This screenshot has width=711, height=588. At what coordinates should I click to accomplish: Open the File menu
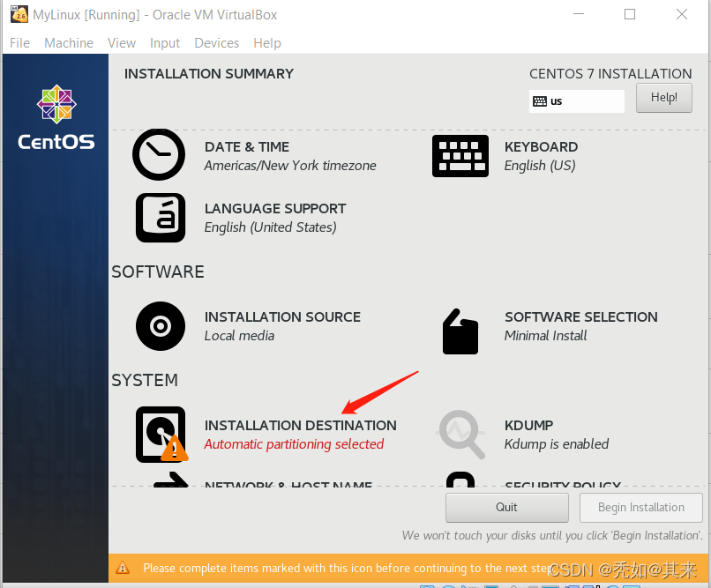coord(19,43)
